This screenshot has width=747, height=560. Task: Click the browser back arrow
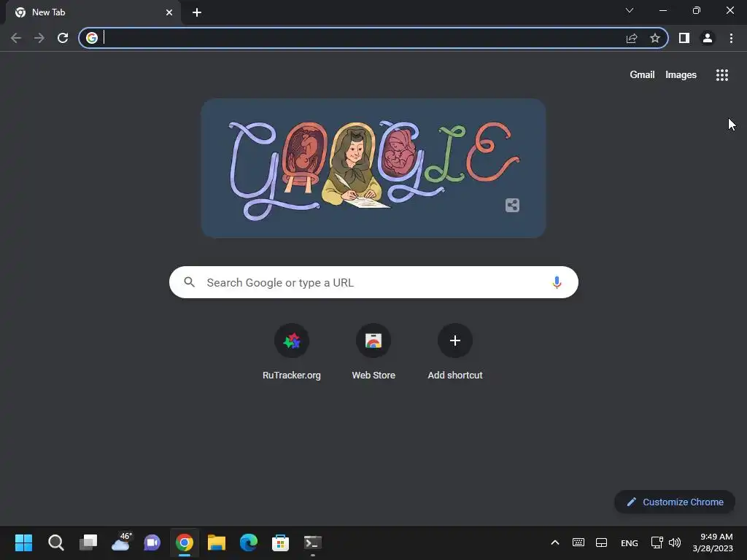click(16, 38)
